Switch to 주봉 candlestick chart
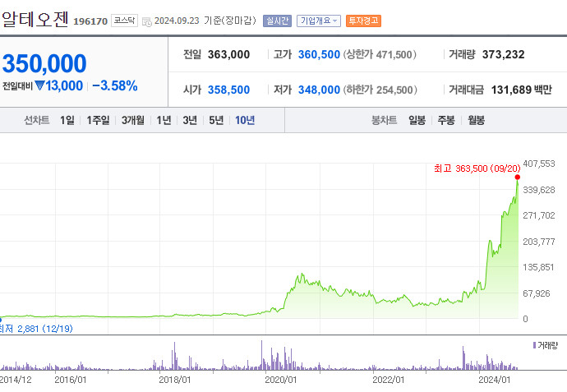The width and height of the screenshot is (567, 392). click(x=446, y=120)
